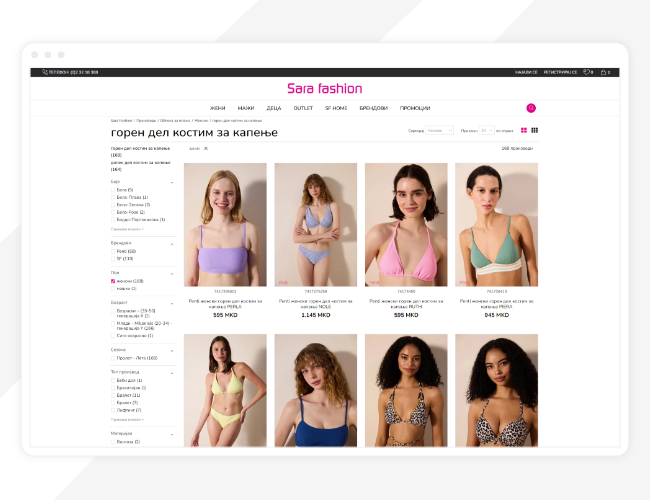The width and height of the screenshot is (650, 500).
Task: Click the Sara fashion logo
Action: pyautogui.click(x=325, y=88)
